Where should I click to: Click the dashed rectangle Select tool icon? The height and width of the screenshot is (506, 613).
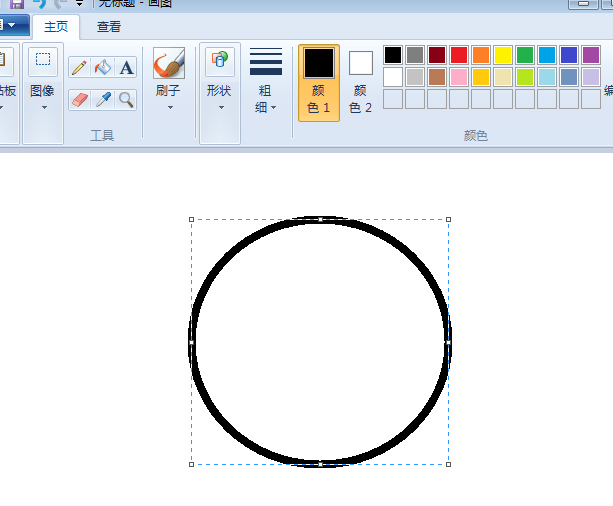point(43,61)
